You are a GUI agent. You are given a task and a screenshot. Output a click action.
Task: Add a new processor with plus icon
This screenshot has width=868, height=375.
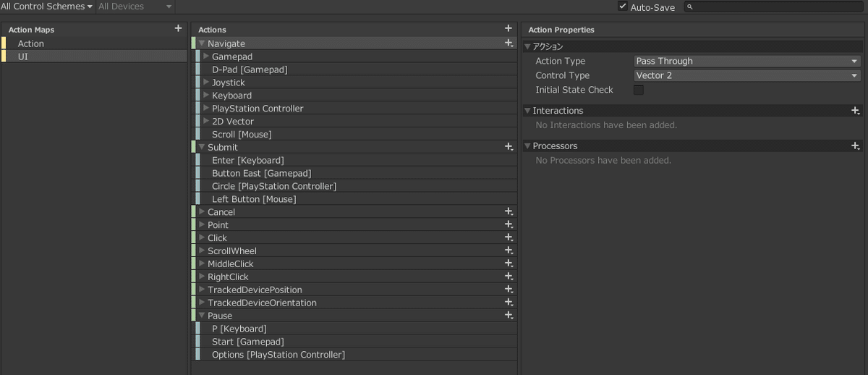(x=856, y=146)
